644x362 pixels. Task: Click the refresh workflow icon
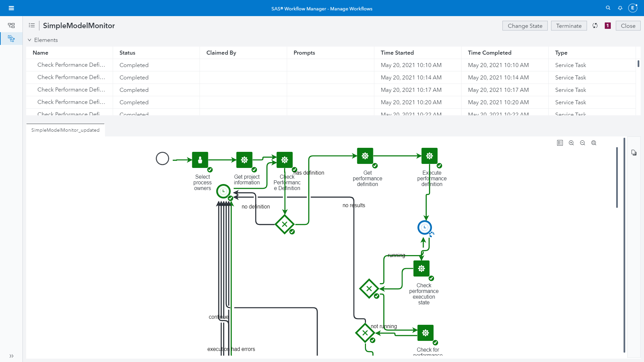[x=595, y=26]
